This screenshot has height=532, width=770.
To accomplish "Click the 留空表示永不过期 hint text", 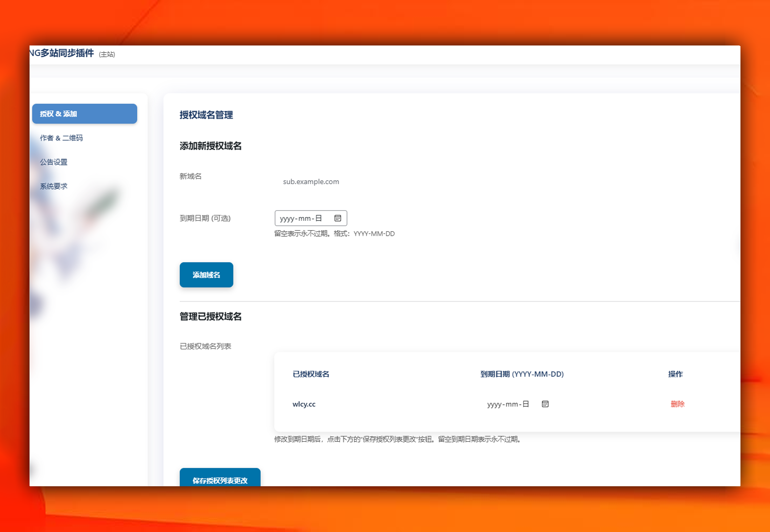I will coord(335,234).
